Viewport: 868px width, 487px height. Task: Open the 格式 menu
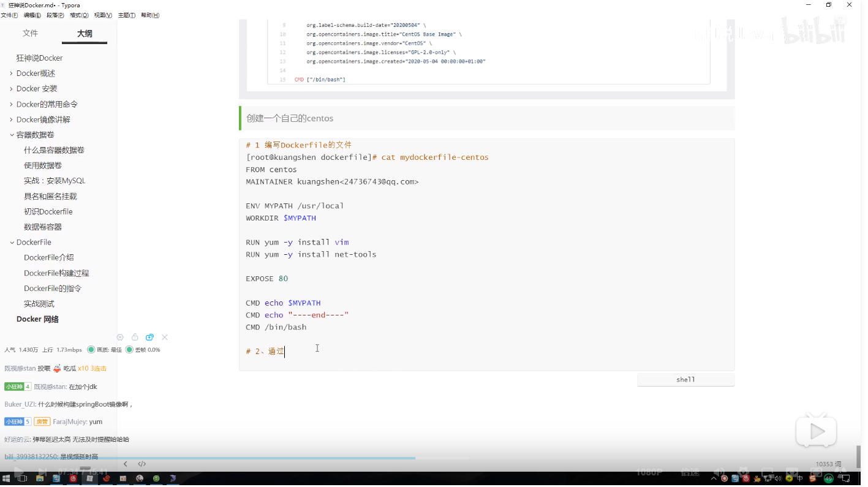(79, 15)
